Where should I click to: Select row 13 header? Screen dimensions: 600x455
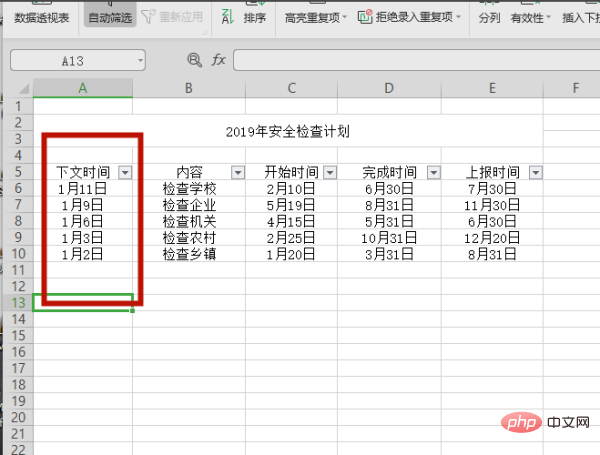[x=18, y=303]
